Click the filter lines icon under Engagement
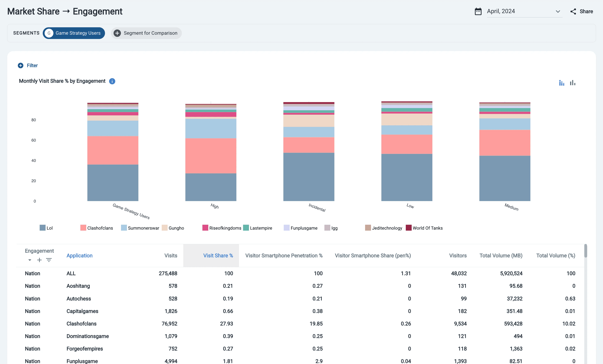Viewport: 603px width, 364px height. [x=49, y=260]
